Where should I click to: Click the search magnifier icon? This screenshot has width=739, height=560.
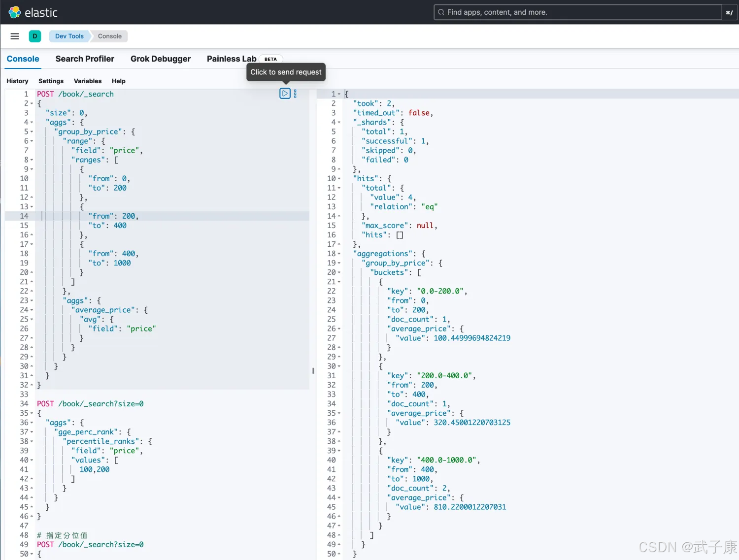441,12
